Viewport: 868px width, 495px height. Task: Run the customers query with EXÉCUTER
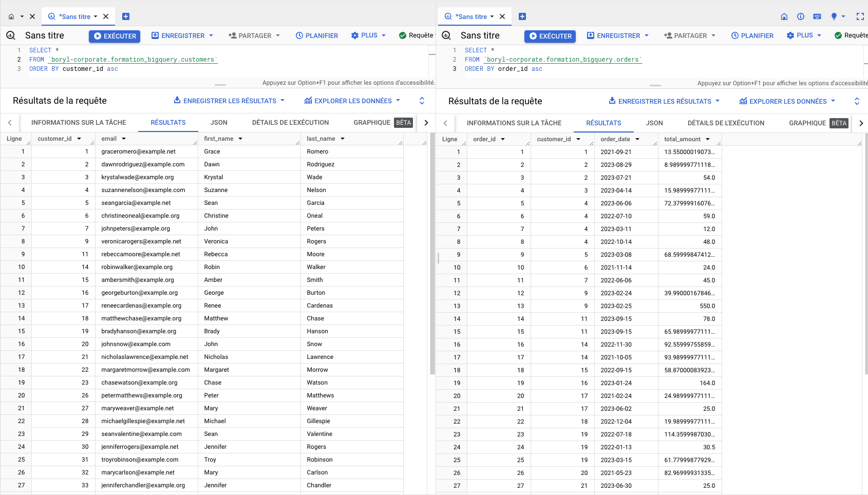click(x=115, y=36)
